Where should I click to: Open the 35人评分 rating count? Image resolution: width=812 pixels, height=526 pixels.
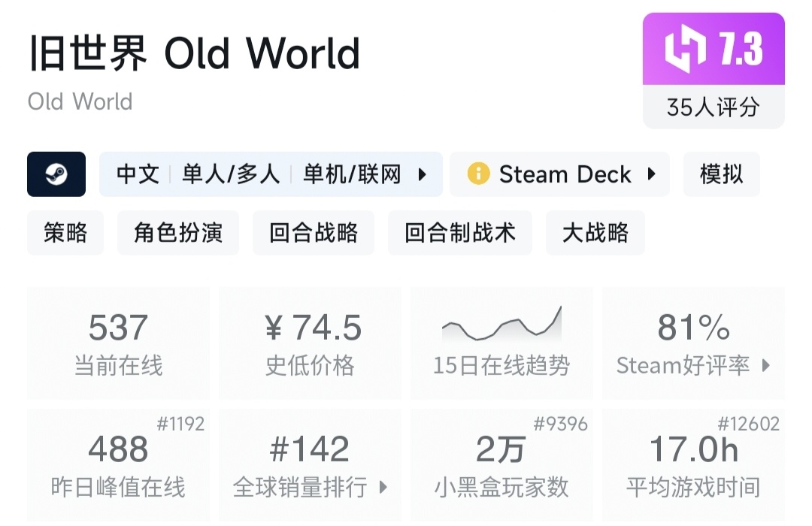[x=713, y=107]
